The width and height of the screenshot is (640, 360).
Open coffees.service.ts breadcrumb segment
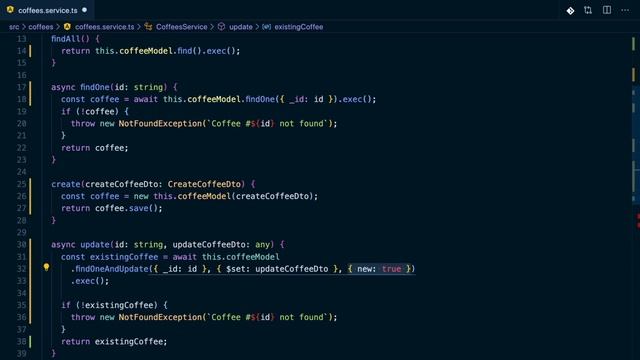click(104, 27)
